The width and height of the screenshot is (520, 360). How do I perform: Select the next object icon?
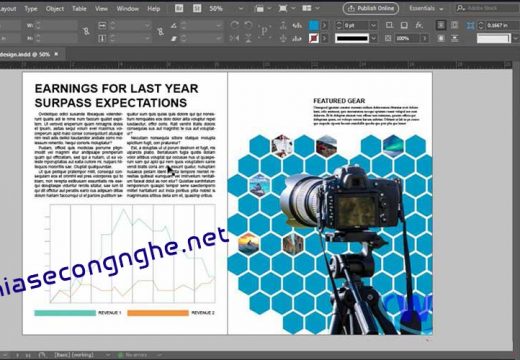[297, 39]
